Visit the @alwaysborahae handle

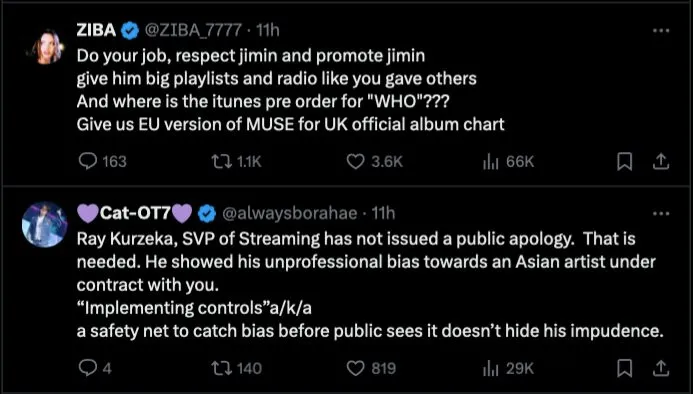(289, 213)
